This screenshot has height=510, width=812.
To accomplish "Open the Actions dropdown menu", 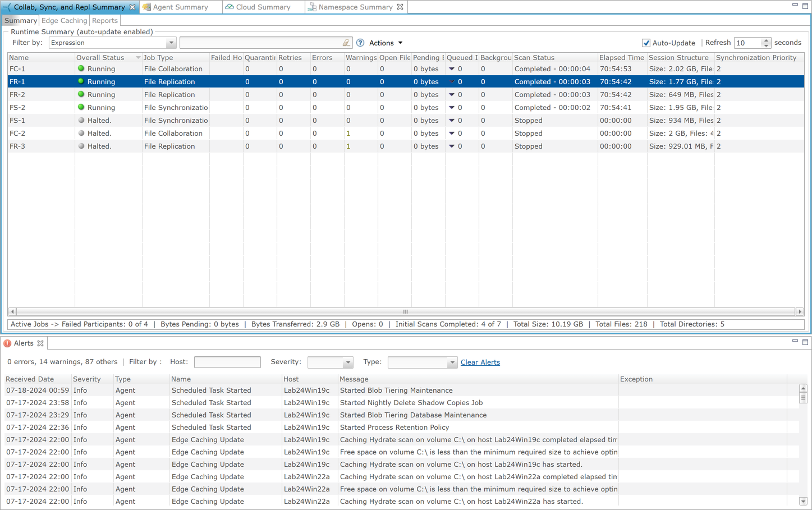I will coord(386,43).
